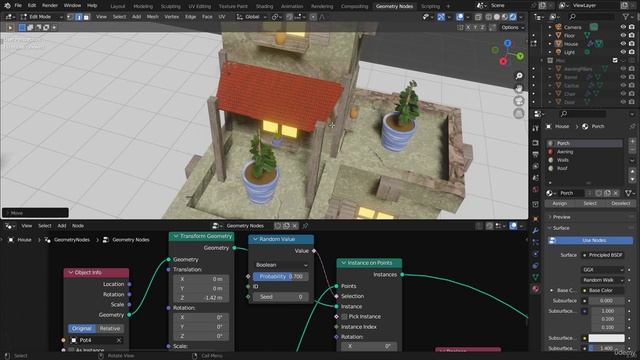Viewport: 640px width, 360px height.
Task: Hide Light in outliner viewport
Action: (x=623, y=52)
